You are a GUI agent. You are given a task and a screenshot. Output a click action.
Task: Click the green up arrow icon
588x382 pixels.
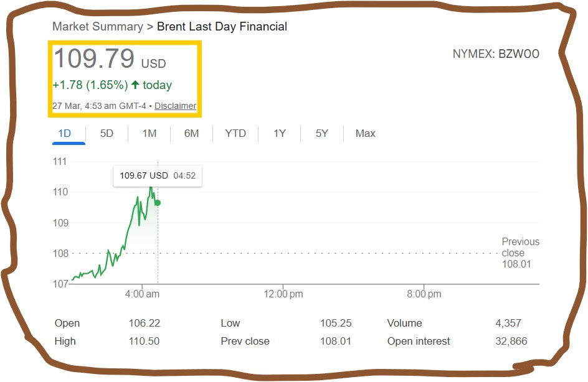[x=135, y=85]
